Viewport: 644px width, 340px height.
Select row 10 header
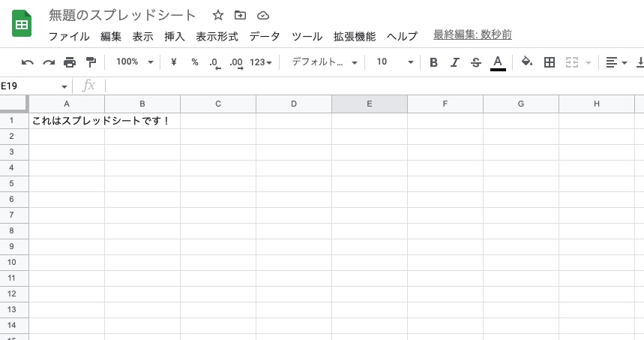14,262
